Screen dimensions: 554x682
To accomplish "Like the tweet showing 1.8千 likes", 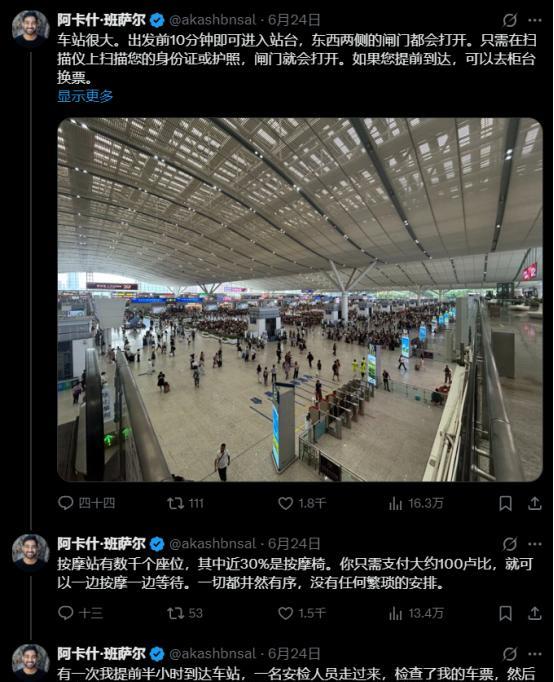I will click(302, 503).
